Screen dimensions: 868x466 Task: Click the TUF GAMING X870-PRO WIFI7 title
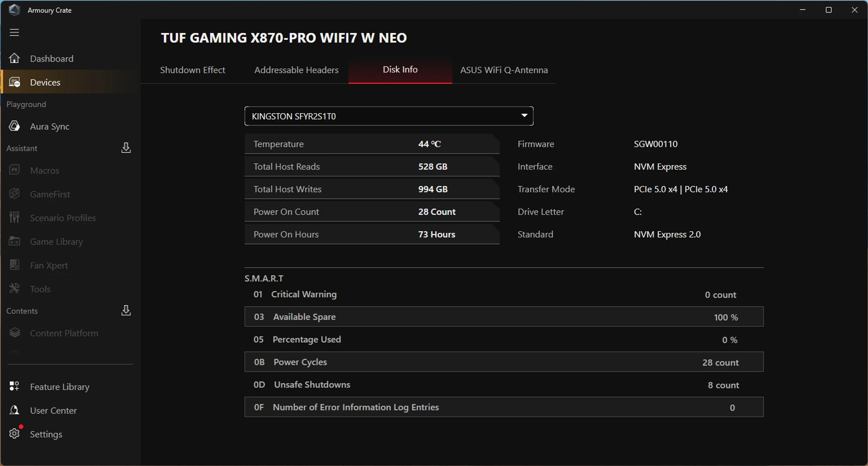tap(284, 38)
